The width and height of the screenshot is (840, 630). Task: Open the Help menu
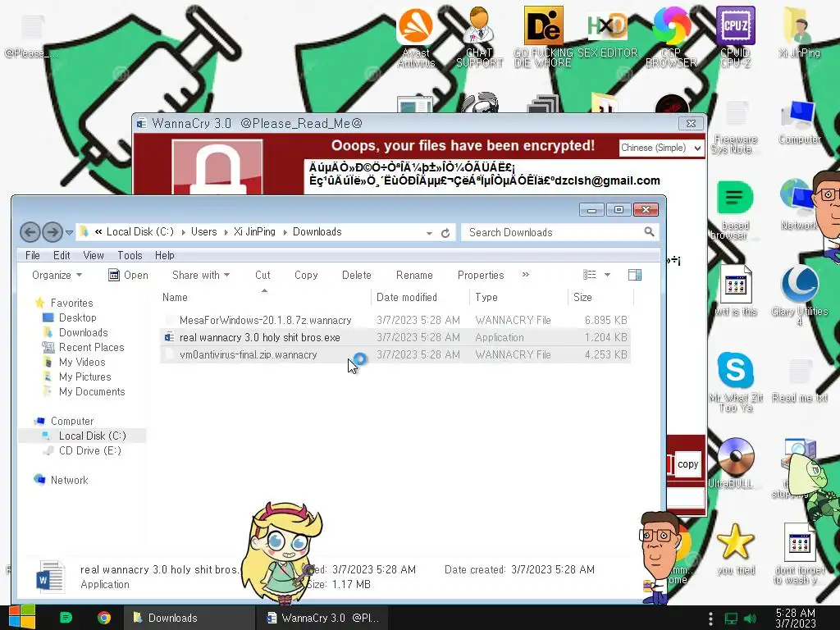pyautogui.click(x=164, y=256)
